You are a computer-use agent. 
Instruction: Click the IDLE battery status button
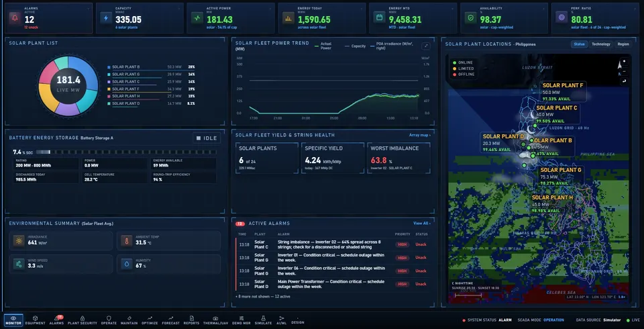[x=207, y=138]
